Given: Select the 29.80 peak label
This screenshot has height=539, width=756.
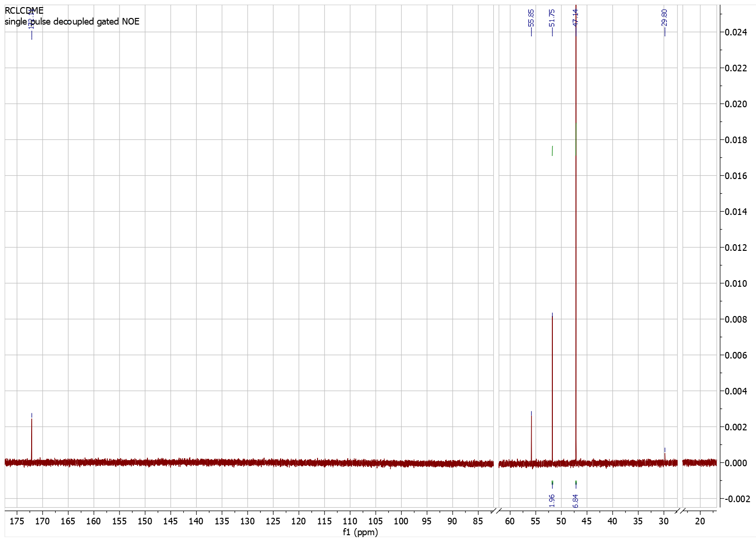Looking at the screenshot, I should coord(664,18).
